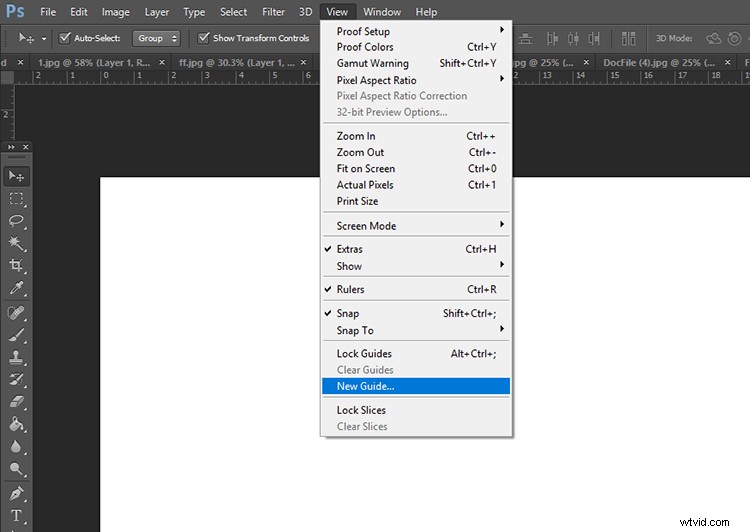Click the 3D roll mode icon
The height and width of the screenshot is (532, 750).
(x=734, y=38)
